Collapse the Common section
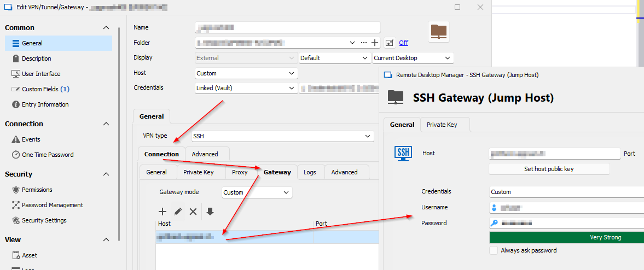Viewport: 644px width, 270px height. coord(106,27)
